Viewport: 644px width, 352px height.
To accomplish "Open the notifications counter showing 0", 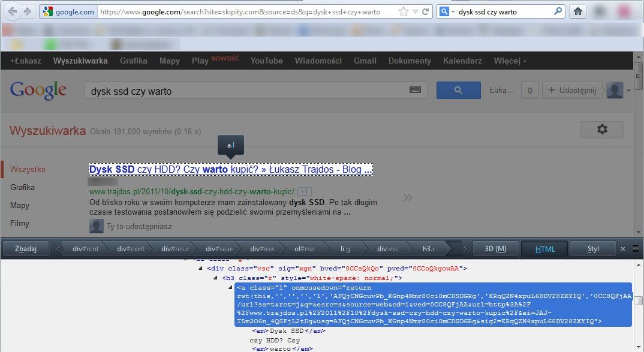I will 529,91.
